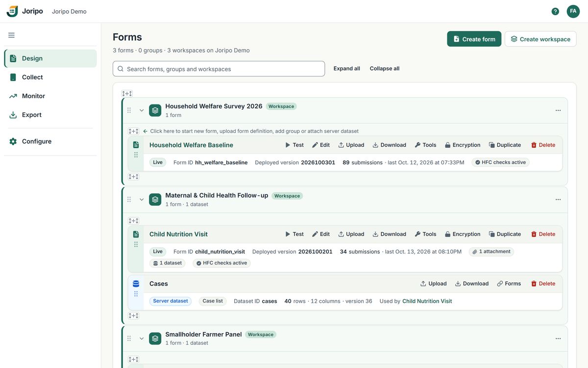Click the insert button below Household Welfare Baseline
Viewport: 588px width, 368px height.
[133, 177]
